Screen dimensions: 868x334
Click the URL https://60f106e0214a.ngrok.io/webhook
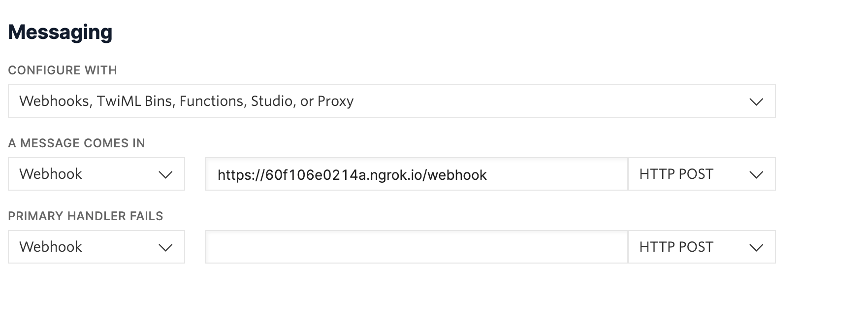pos(352,174)
